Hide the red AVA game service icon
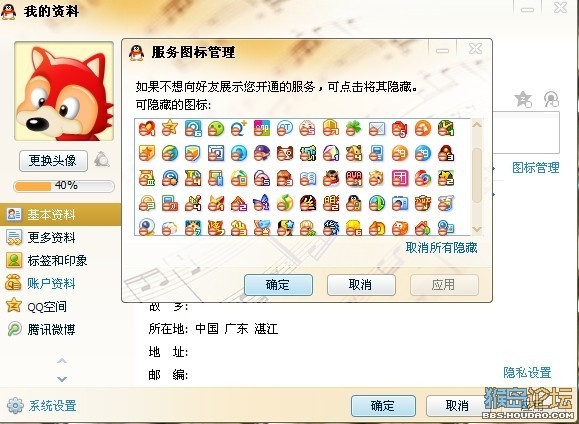 coord(353,178)
